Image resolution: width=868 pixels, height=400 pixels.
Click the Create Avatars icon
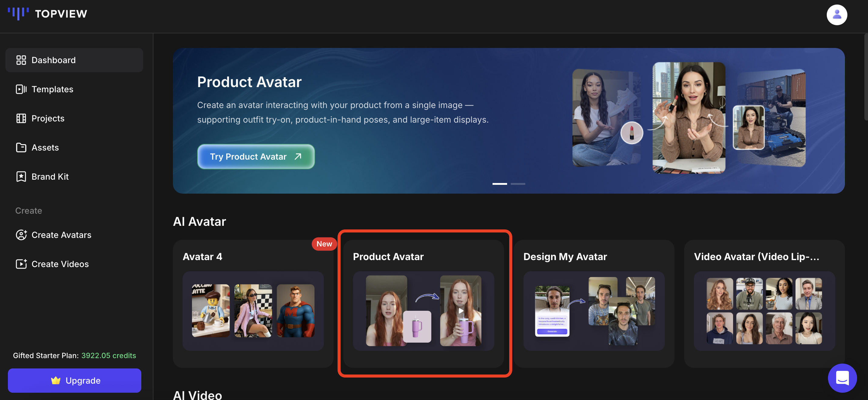[21, 235]
